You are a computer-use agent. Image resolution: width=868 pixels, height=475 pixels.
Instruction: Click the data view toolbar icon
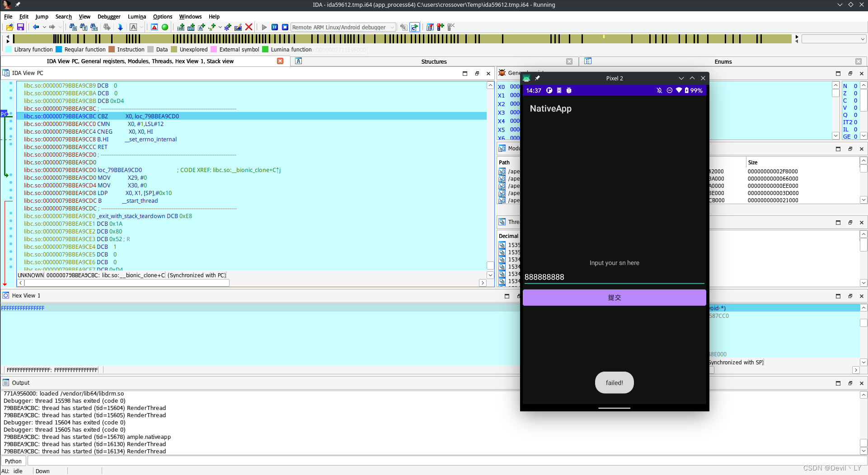[x=191, y=27]
